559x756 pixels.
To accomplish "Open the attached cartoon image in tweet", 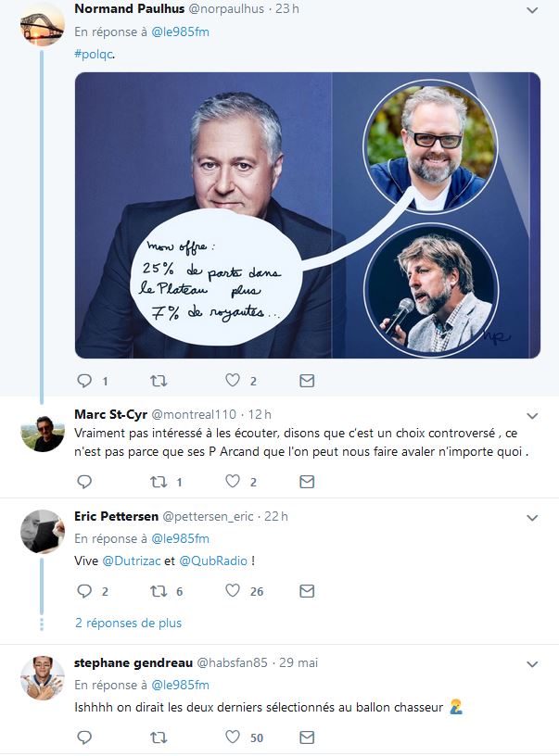I will 307,215.
